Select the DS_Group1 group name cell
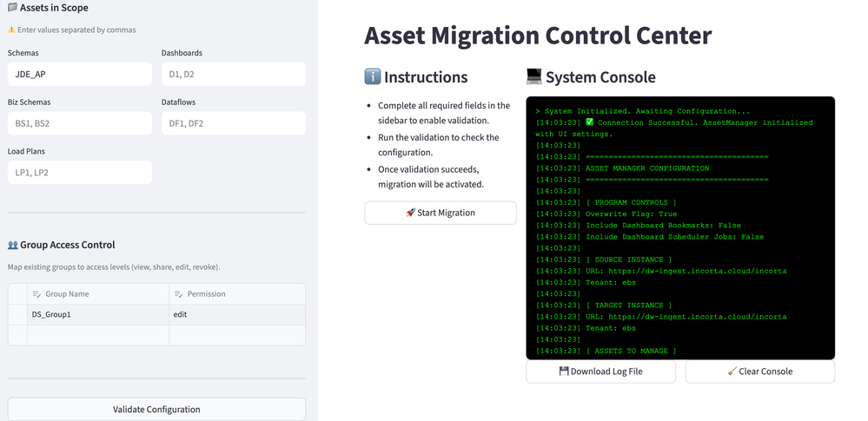The height and width of the screenshot is (421, 868). coord(98,315)
